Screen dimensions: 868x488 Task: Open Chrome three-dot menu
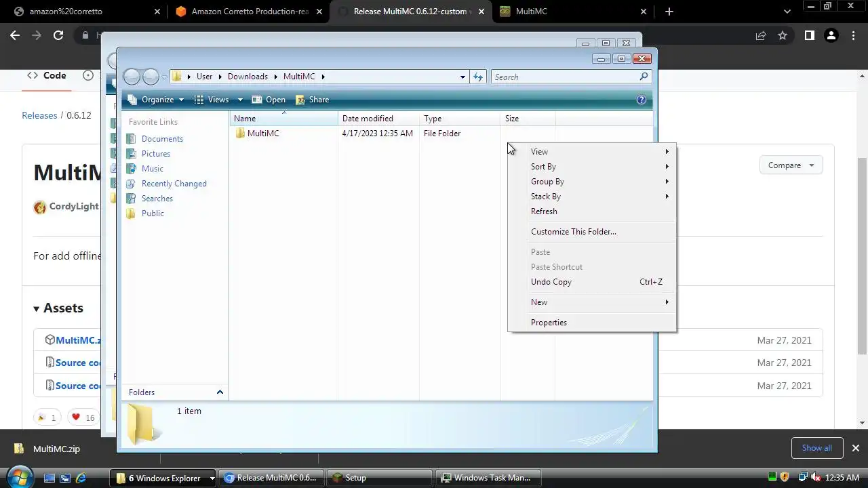pyautogui.click(x=852, y=35)
